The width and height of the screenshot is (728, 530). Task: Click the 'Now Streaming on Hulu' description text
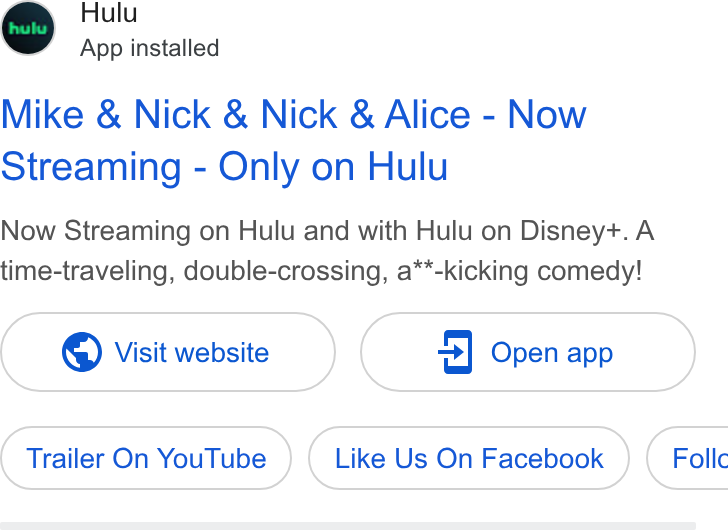tap(327, 231)
